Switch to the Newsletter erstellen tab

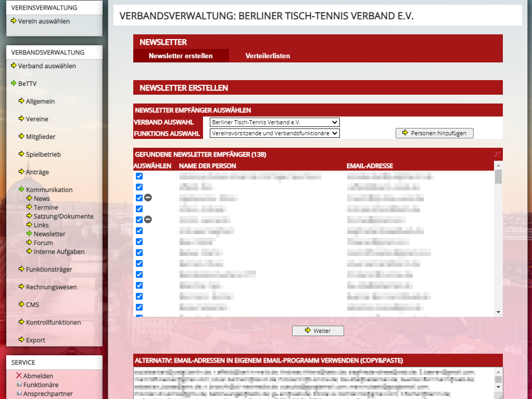[x=181, y=56]
